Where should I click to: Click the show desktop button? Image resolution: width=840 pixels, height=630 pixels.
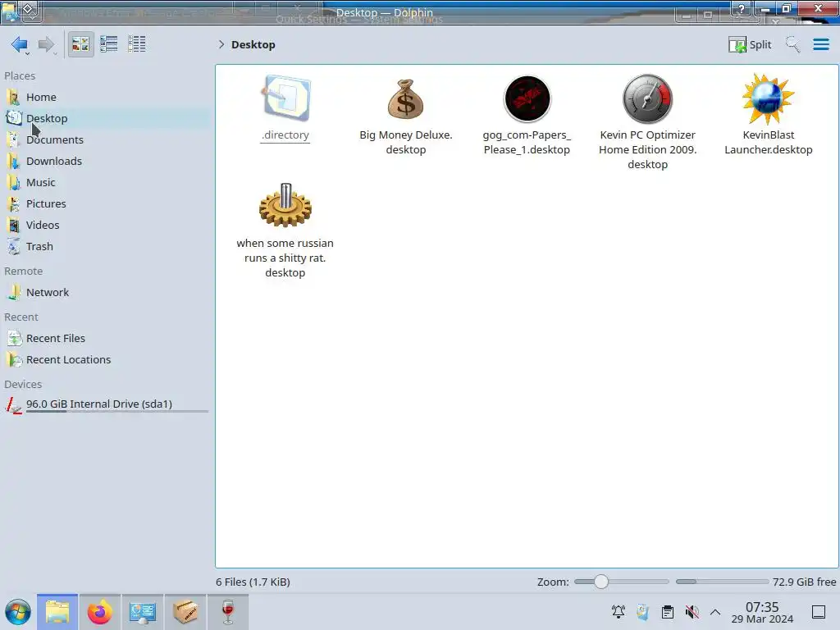pos(819,612)
